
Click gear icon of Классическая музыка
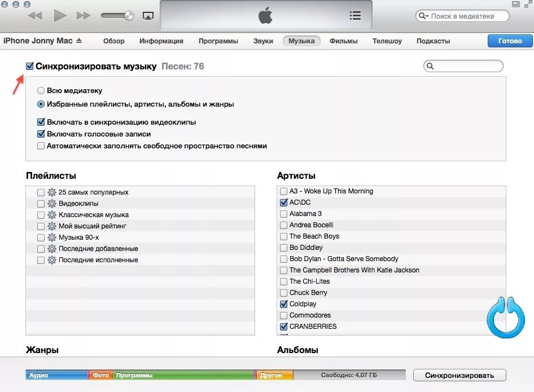tap(52, 215)
